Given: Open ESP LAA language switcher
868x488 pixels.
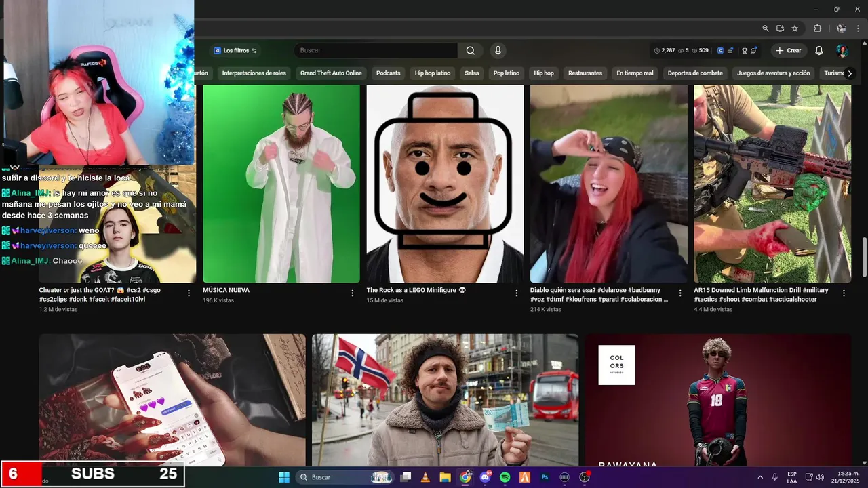Looking at the screenshot, I should click(792, 477).
